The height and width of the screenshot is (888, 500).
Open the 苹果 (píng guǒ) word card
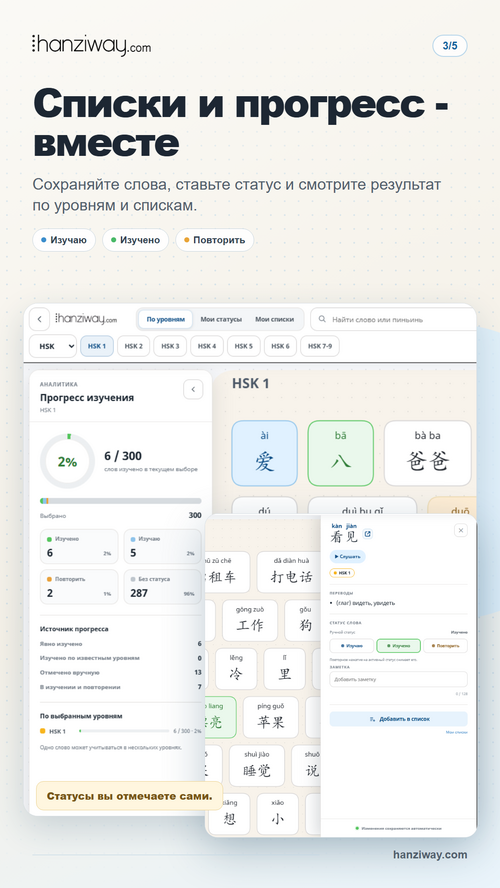pos(271,717)
